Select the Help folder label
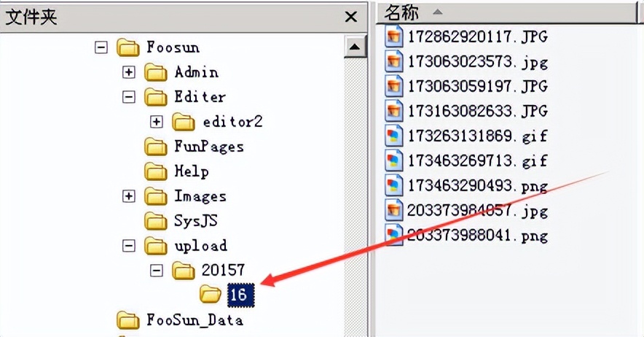 point(192,171)
